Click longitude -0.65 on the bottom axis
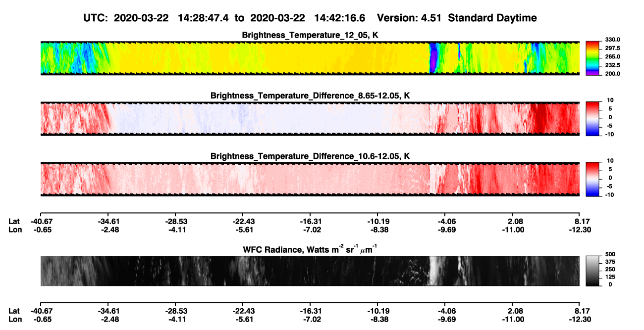 pos(42,319)
